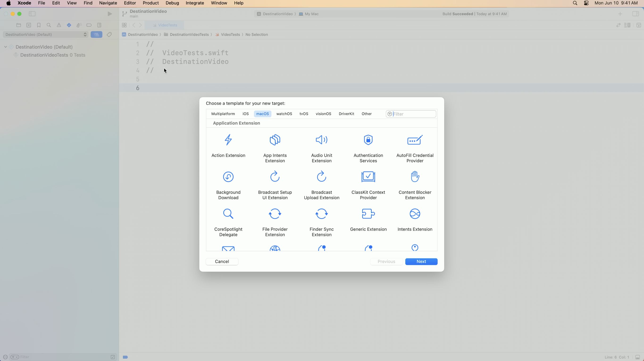Click the Next button
Viewport: 644px width, 361px height.
pos(421,261)
